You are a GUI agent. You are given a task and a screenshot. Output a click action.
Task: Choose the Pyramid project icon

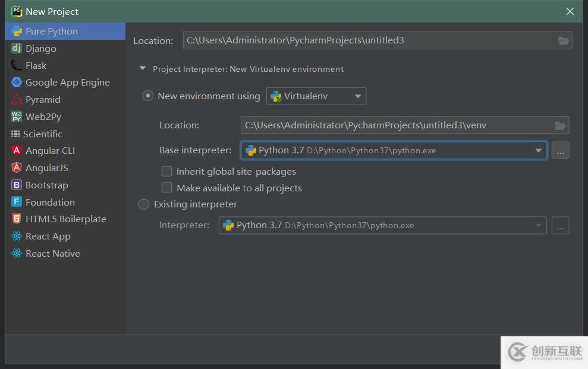click(16, 99)
